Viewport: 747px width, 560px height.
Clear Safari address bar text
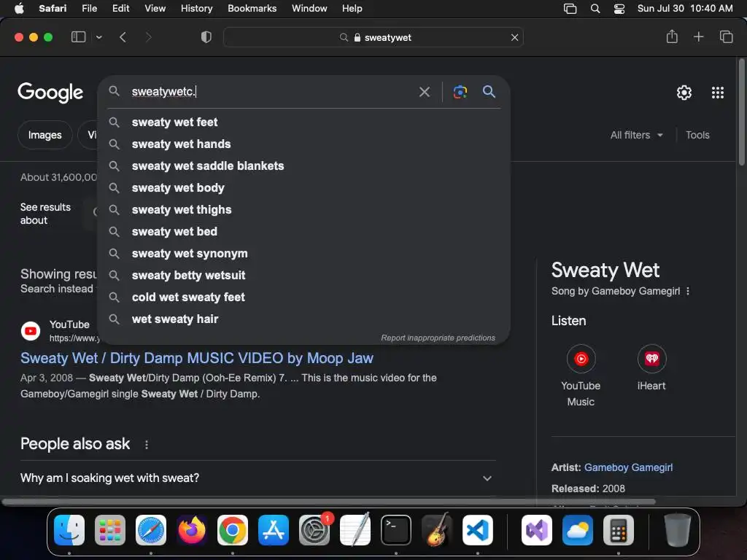[x=514, y=37]
